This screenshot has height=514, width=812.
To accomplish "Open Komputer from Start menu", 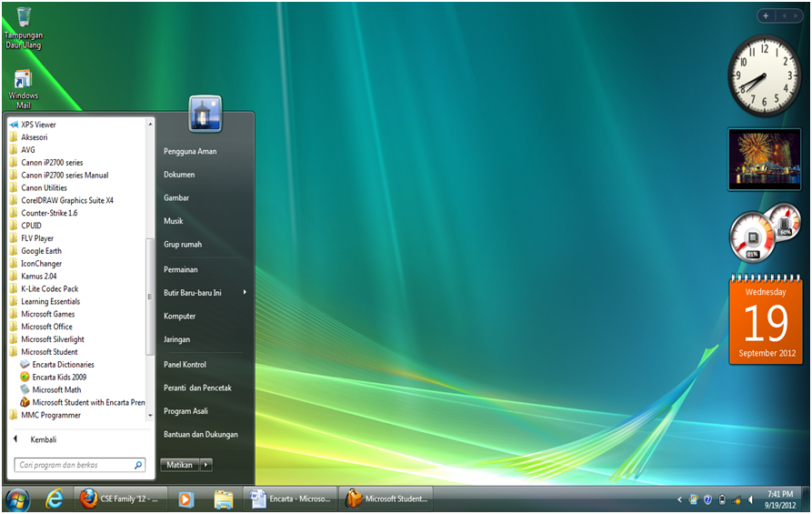I will click(x=180, y=316).
